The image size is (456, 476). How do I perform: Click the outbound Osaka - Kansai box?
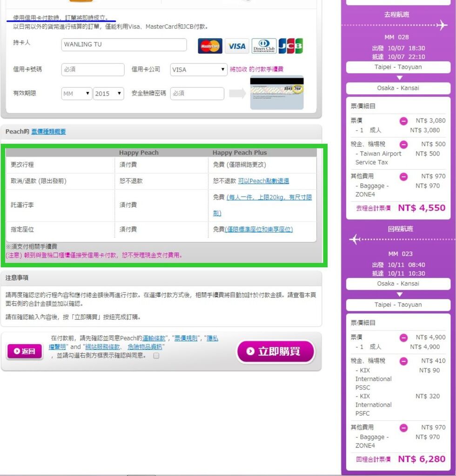click(398, 88)
